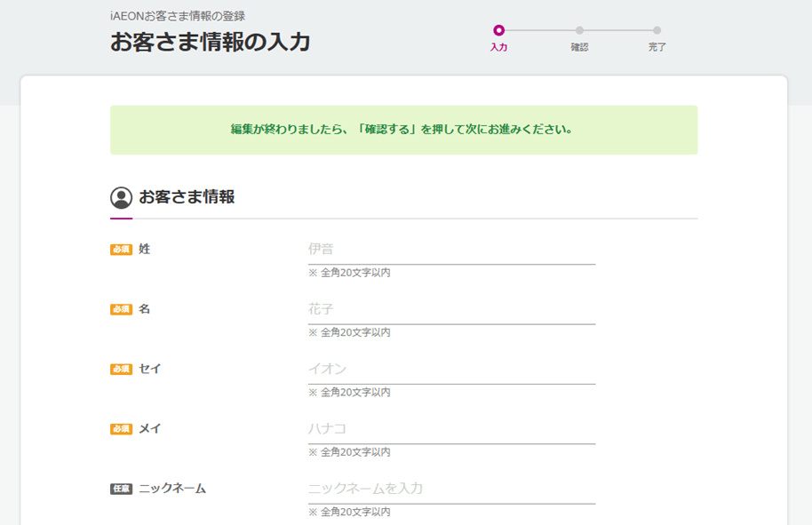Screen dimensions: 812x525
Task: Click the セイ field label
Action: point(150,369)
